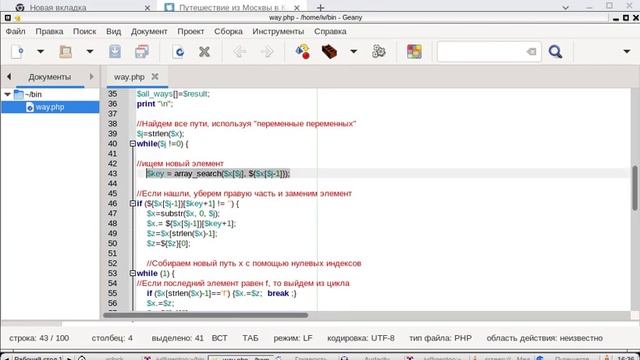Open toolbar overflow dropdown arrow
The image size is (640, 360).
point(627,52)
